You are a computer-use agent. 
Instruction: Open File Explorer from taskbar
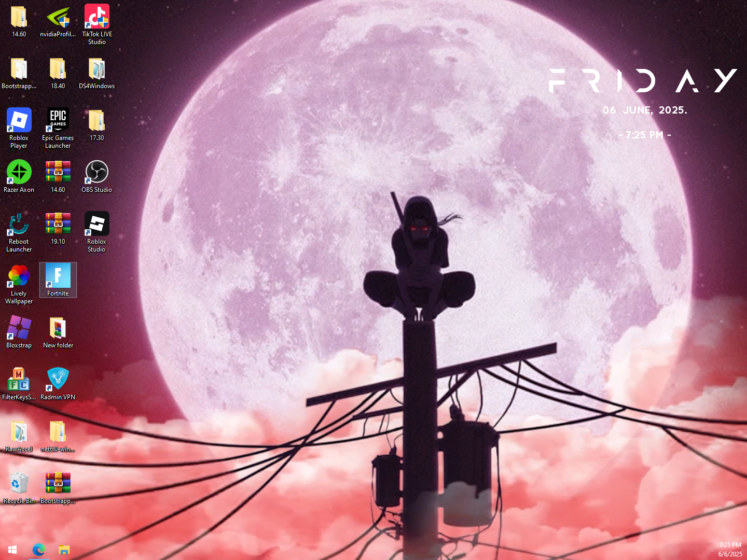pos(64,550)
